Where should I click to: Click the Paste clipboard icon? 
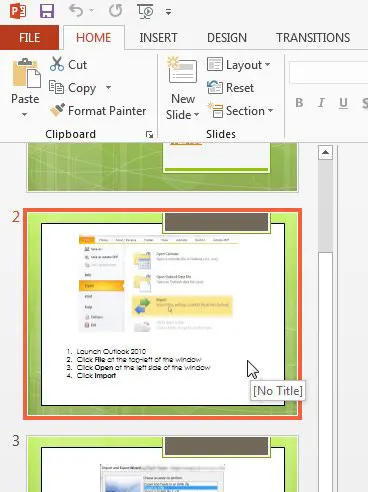(x=26, y=73)
